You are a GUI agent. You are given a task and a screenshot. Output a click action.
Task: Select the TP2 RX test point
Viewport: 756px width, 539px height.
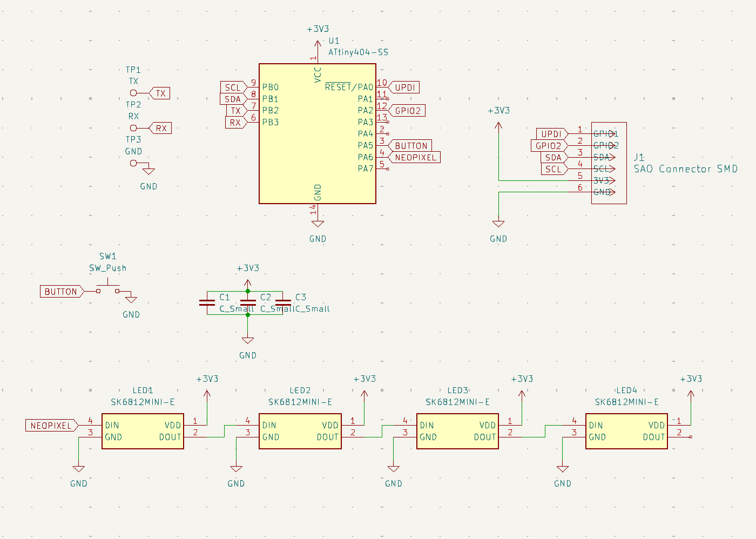coord(134,127)
